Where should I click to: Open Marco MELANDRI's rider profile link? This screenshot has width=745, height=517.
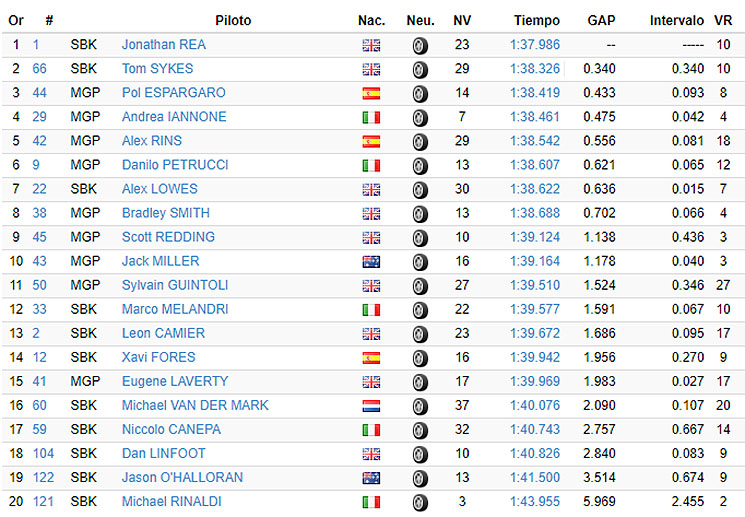tap(175, 309)
